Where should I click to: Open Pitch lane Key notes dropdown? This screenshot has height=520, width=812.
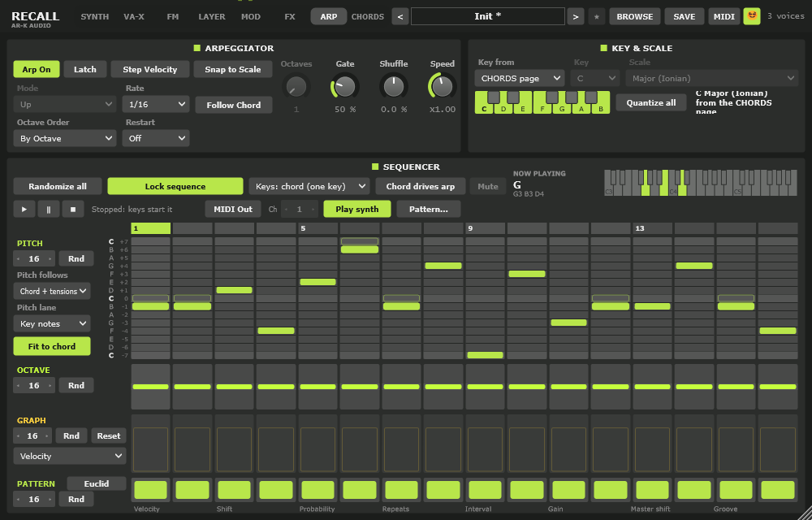52,323
